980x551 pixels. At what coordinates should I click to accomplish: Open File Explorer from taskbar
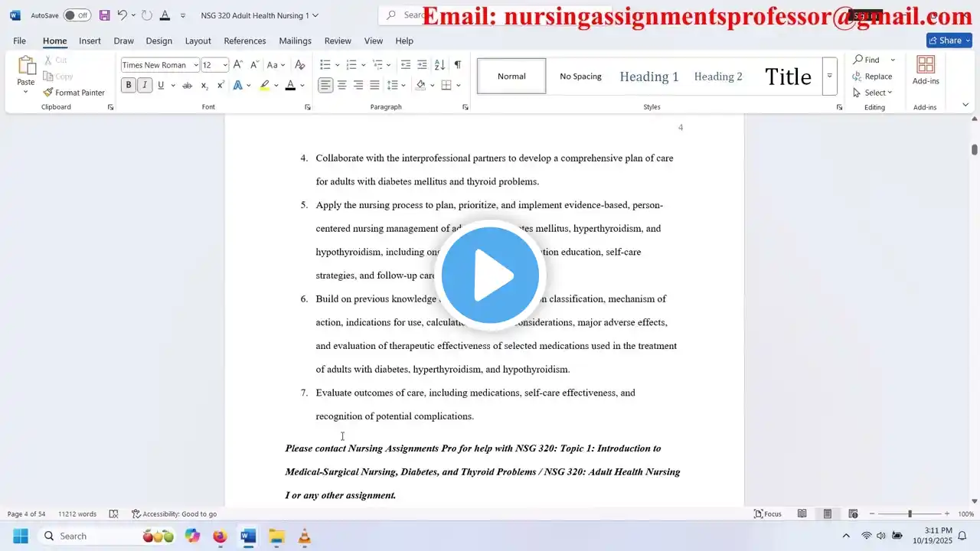(x=276, y=536)
